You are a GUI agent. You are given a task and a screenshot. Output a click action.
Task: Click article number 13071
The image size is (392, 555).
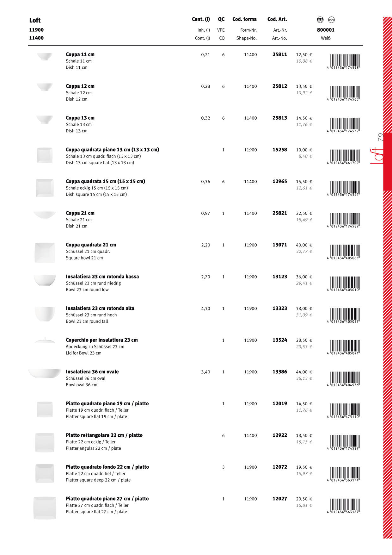pyautogui.click(x=279, y=245)
